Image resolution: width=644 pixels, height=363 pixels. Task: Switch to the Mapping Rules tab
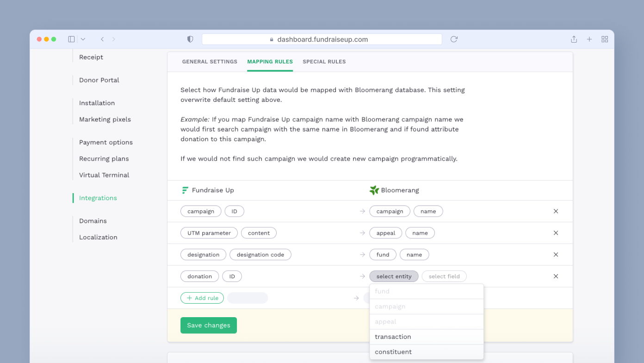[270, 62]
